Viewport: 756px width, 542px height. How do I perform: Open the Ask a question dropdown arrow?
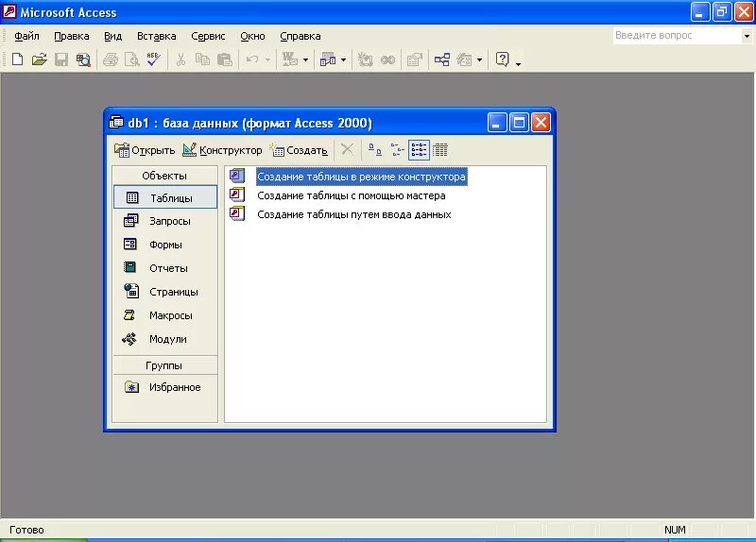tap(747, 36)
